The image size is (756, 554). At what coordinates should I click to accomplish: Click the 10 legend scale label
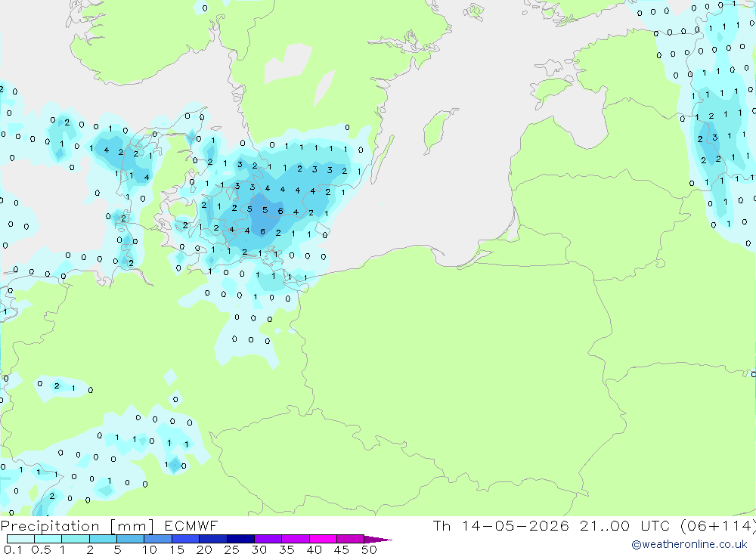[150, 549]
